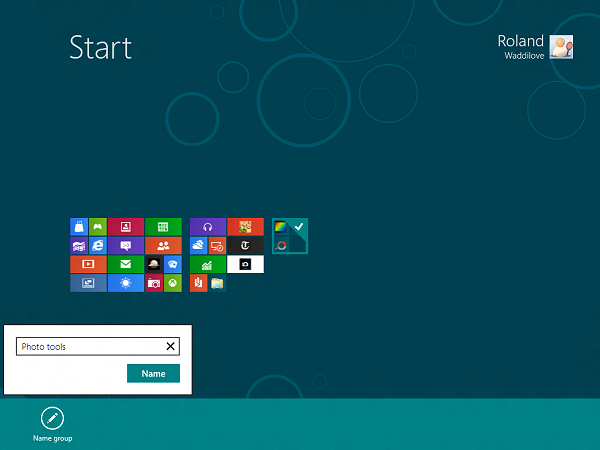600x450 pixels.
Task: Clear the Photo tools text field
Action: pyautogui.click(x=171, y=346)
